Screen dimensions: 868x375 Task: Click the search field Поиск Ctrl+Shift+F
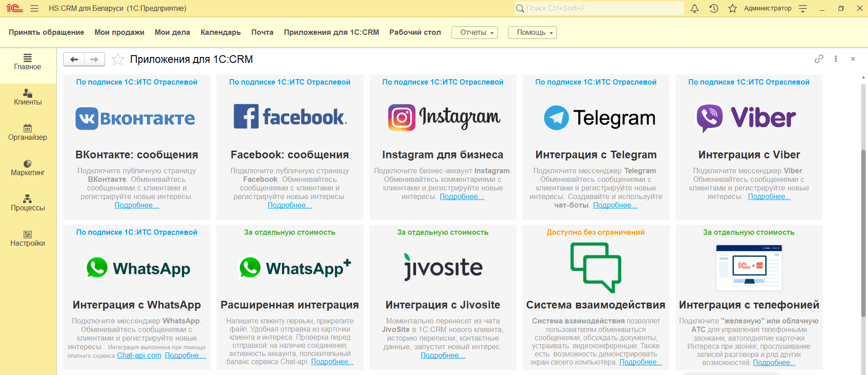[599, 8]
